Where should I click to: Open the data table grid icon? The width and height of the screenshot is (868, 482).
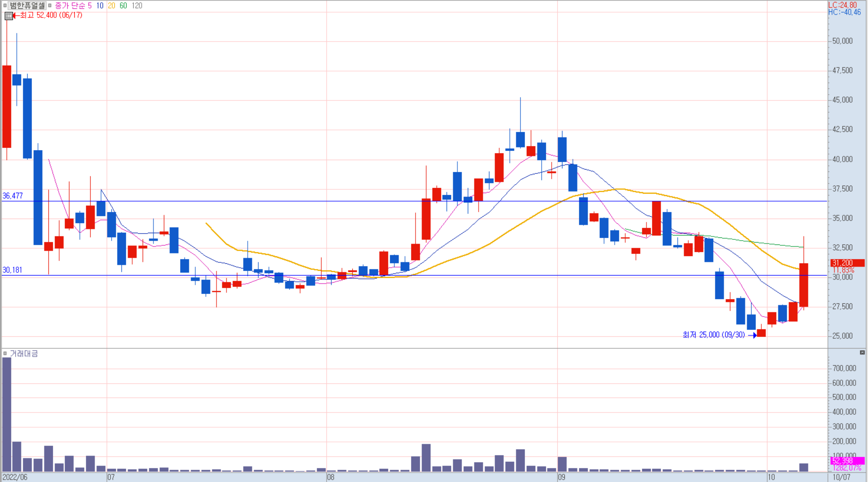point(9,15)
